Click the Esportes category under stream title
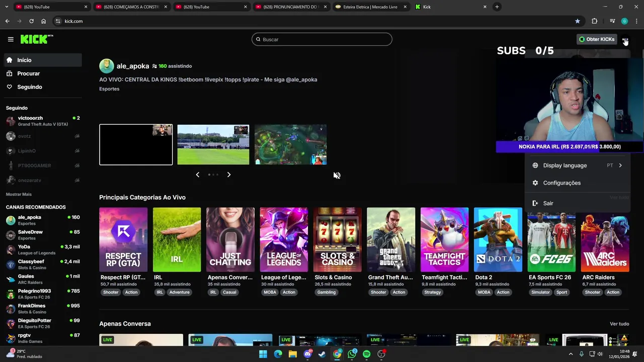The width and height of the screenshot is (644, 362). pyautogui.click(x=109, y=89)
